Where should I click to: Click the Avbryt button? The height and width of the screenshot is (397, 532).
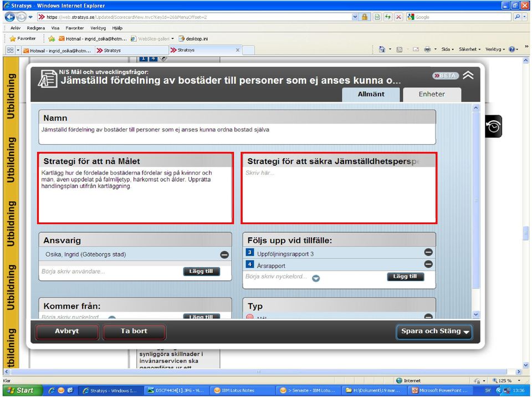pyautogui.click(x=67, y=332)
